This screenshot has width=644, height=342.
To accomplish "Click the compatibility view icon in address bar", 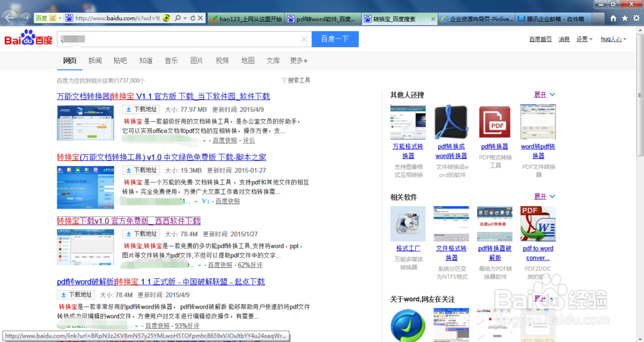I will tap(166, 18).
